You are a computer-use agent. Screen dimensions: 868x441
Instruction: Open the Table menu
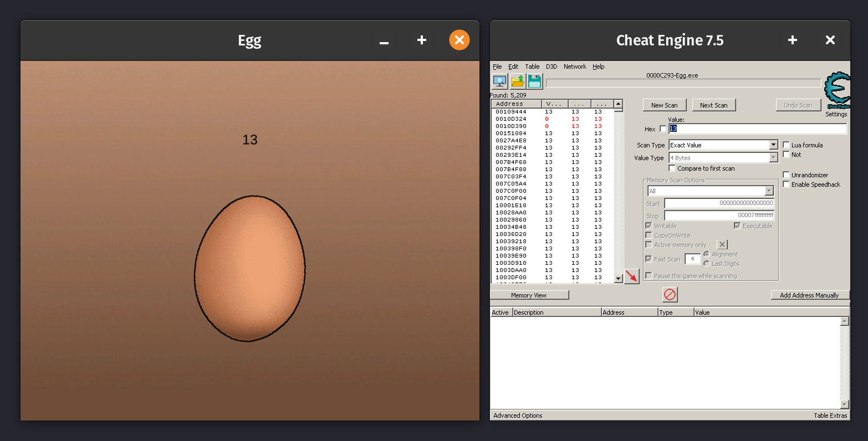(532, 66)
